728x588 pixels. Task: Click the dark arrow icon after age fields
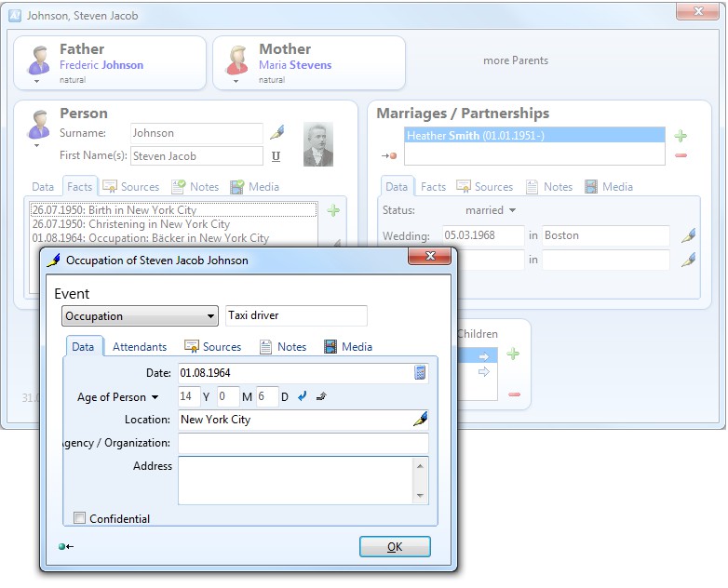point(321,396)
